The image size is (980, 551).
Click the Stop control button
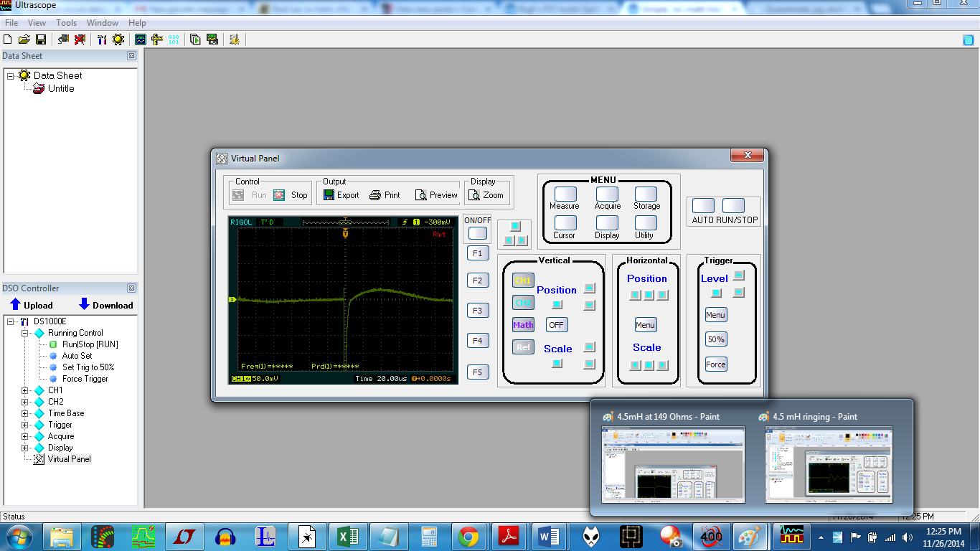[x=290, y=195]
